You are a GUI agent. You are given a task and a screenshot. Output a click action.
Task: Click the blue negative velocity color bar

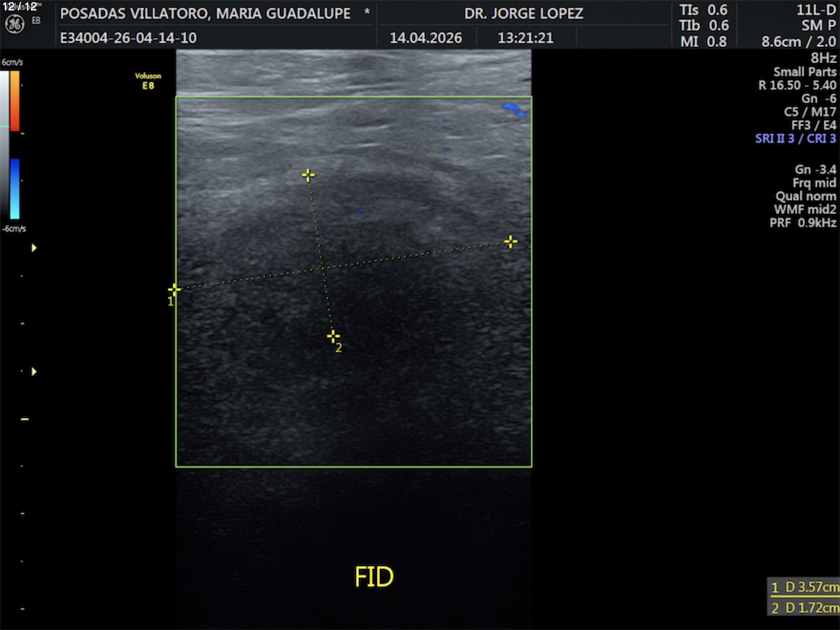click(15, 189)
